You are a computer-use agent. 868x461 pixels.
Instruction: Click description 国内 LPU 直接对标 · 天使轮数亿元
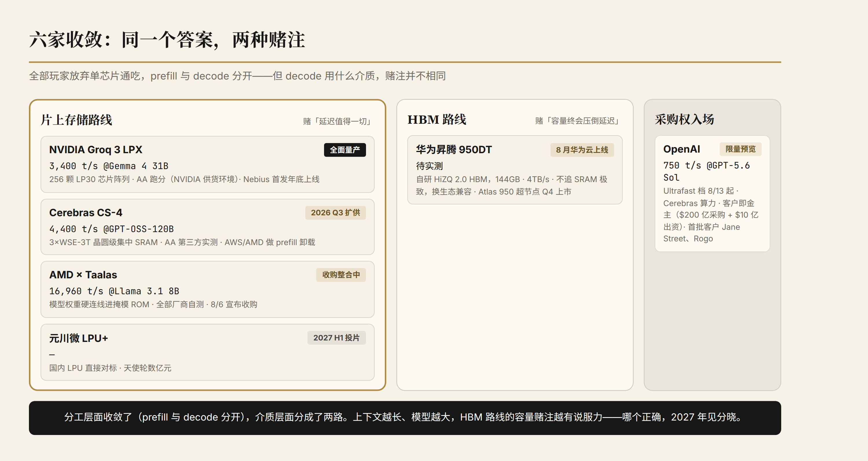(x=110, y=368)
